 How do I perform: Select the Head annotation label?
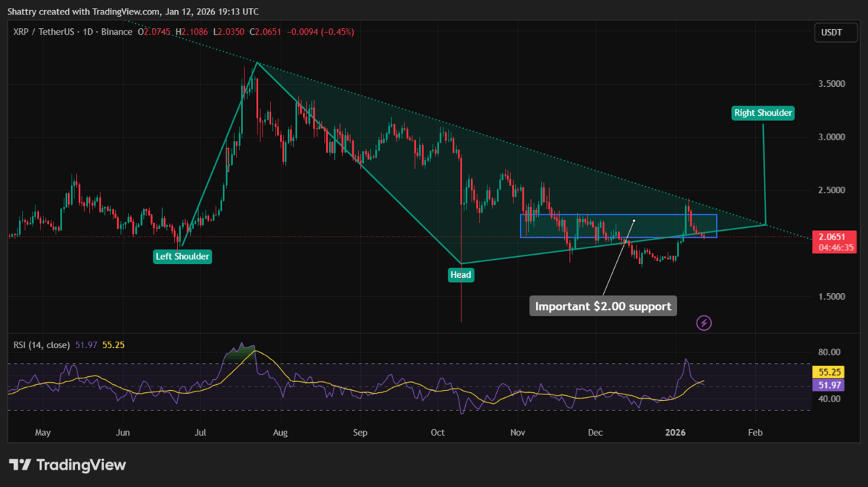[460, 274]
